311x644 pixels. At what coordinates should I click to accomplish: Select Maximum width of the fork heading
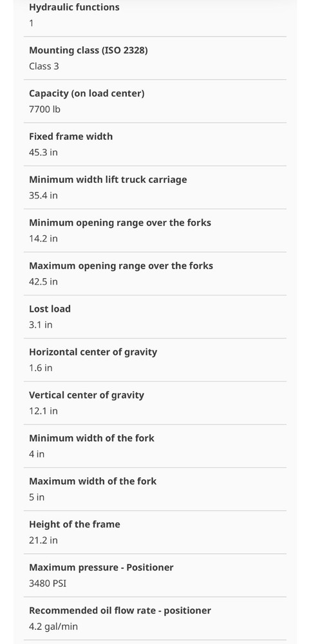[x=93, y=481]
